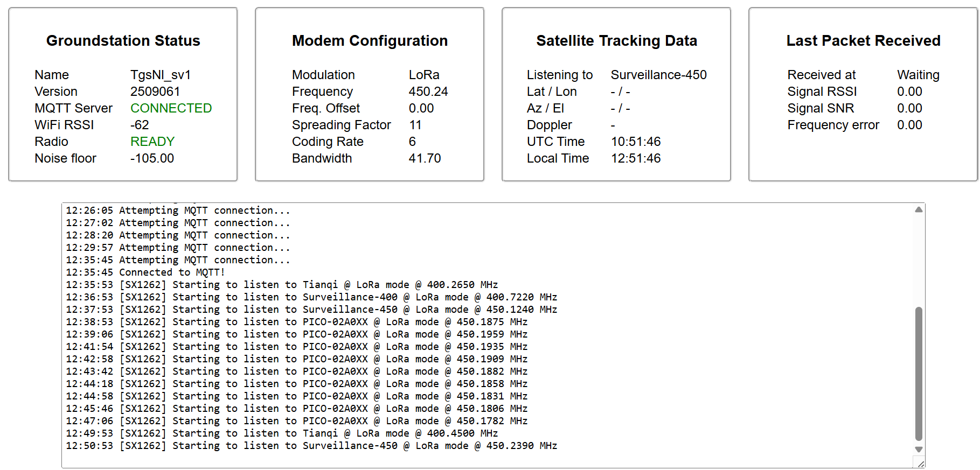The height and width of the screenshot is (470, 980).
Task: Click the Tianqi 400.2650 MHz log line
Action: coord(282,285)
